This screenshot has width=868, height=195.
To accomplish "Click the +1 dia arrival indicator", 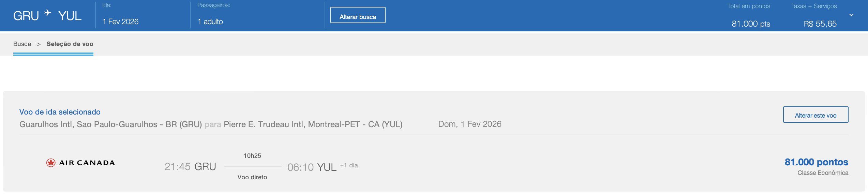I will (x=349, y=165).
